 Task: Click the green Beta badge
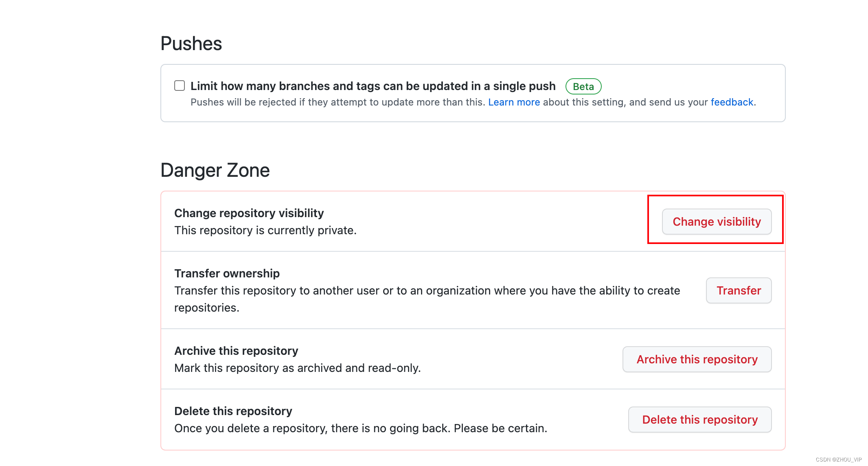583,86
